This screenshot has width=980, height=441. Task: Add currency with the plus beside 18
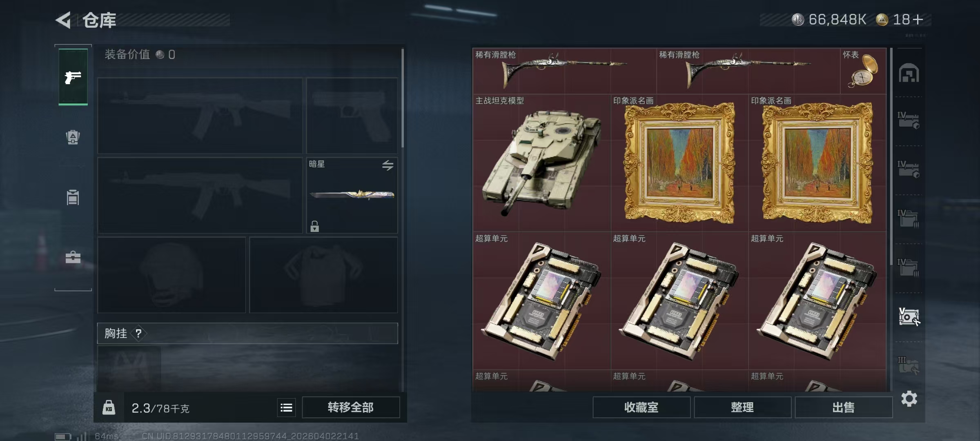918,20
